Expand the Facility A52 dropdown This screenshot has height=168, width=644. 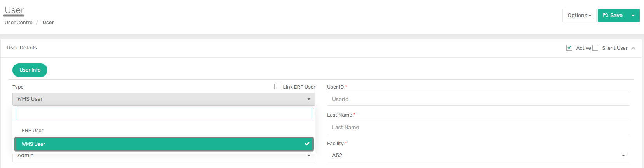[x=479, y=156]
